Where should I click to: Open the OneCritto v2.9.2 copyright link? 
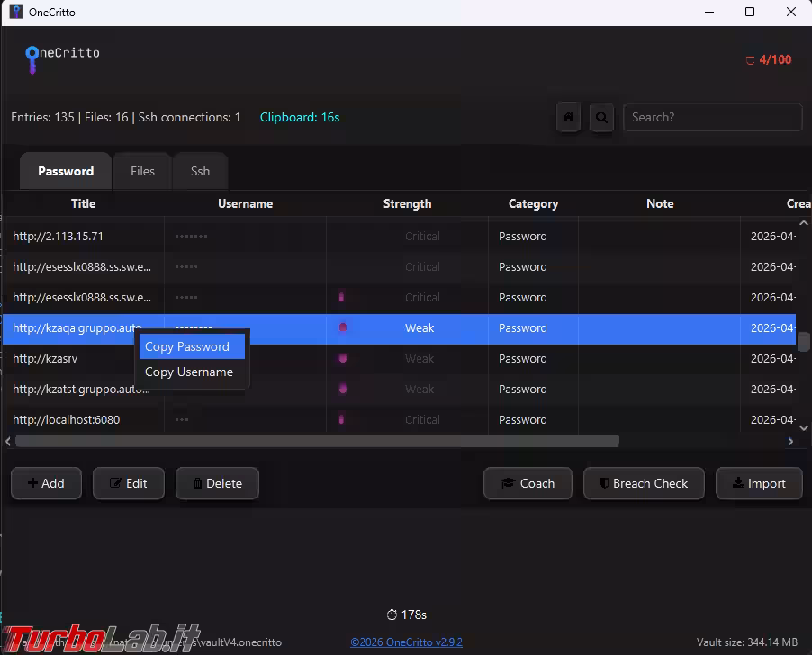406,642
